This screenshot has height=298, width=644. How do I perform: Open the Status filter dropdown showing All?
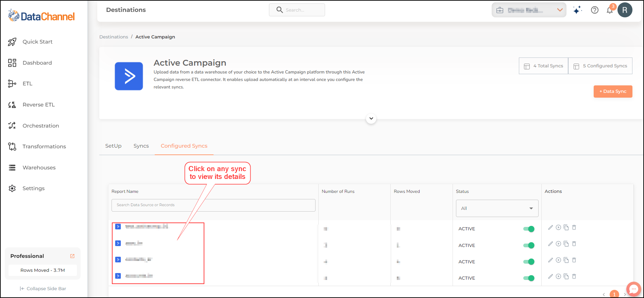[497, 208]
